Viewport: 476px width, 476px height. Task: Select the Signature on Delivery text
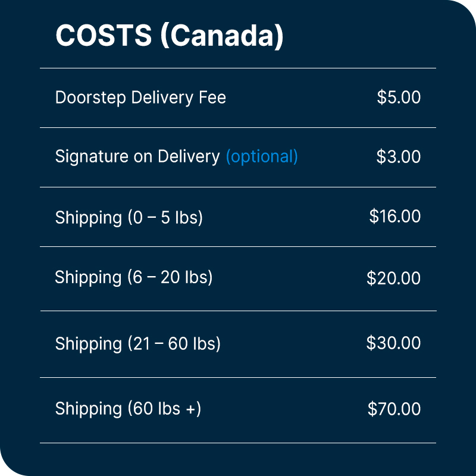click(137, 156)
